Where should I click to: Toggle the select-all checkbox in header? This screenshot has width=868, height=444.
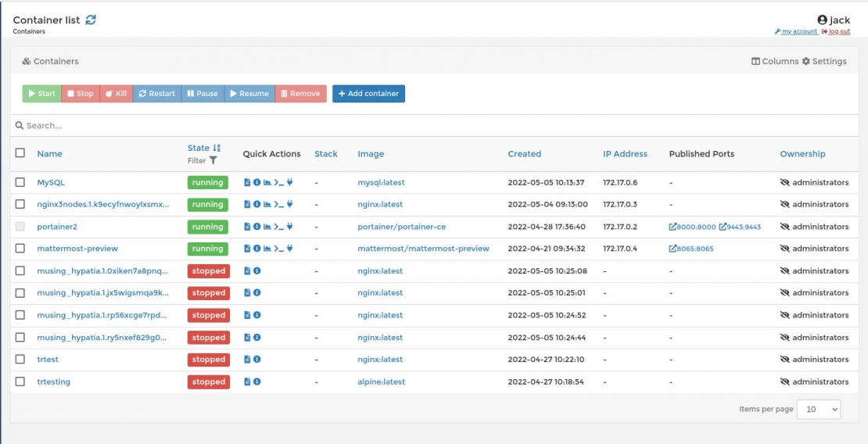point(20,153)
